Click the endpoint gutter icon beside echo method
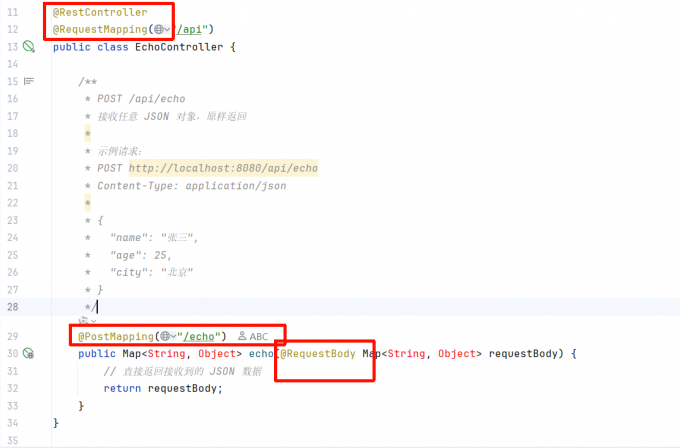The width and height of the screenshot is (680, 448). point(28,353)
